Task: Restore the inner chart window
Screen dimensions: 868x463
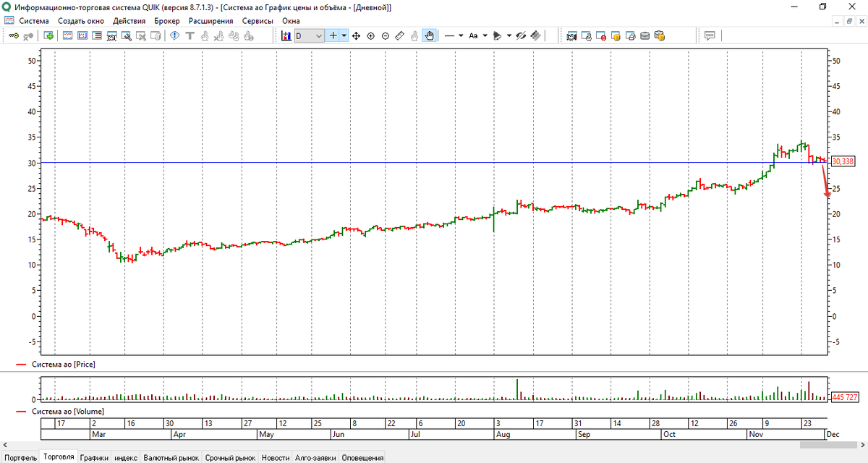Action: tap(848, 21)
